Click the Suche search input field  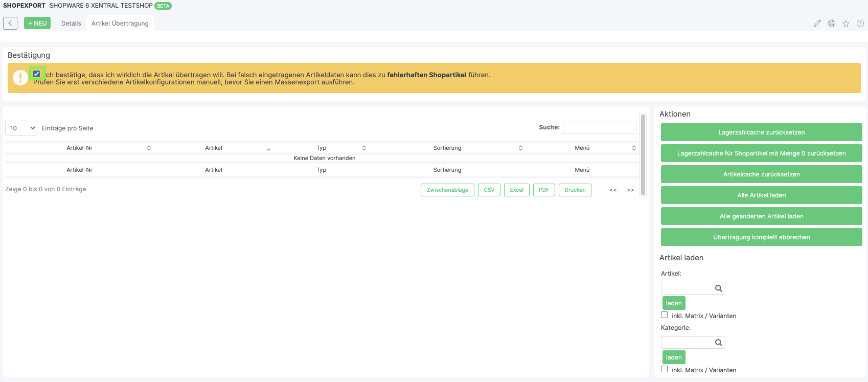(x=599, y=127)
